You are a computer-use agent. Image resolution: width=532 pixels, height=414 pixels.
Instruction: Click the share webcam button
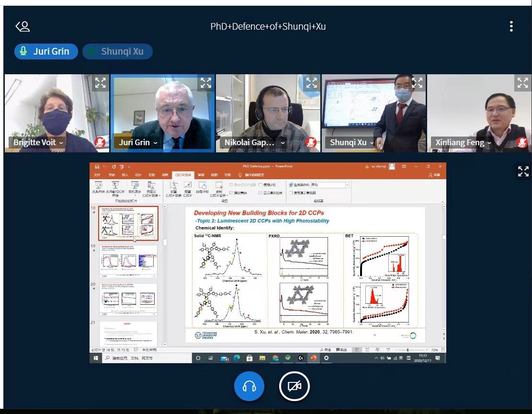click(294, 386)
